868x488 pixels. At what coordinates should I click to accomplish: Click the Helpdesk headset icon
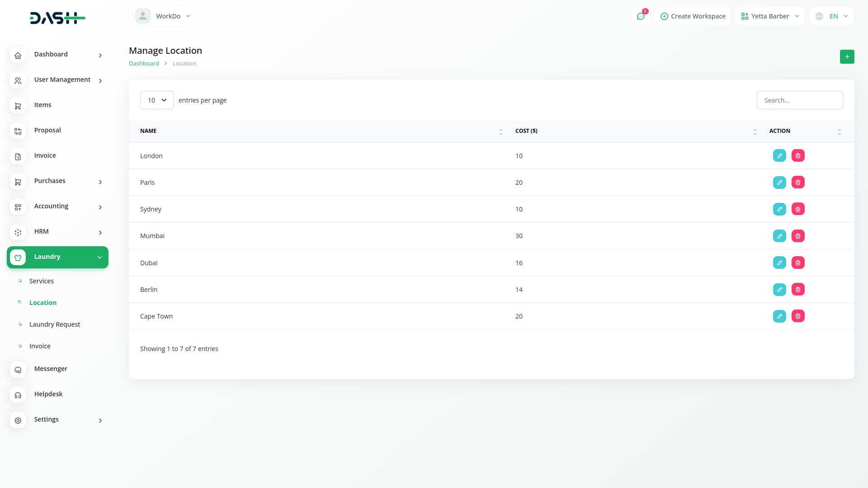[x=18, y=395]
